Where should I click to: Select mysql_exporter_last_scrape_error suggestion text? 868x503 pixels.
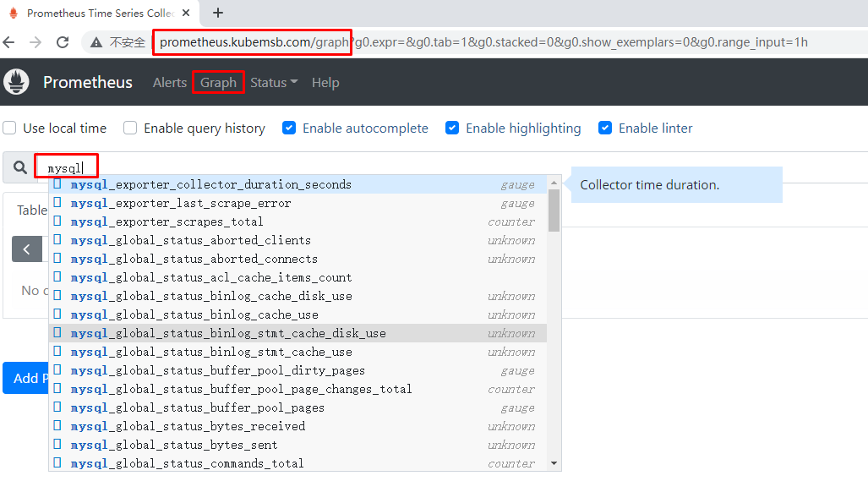click(x=181, y=203)
